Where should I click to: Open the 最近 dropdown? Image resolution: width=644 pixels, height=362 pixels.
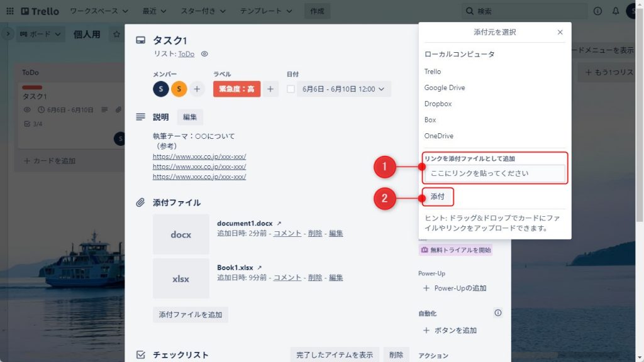click(154, 11)
